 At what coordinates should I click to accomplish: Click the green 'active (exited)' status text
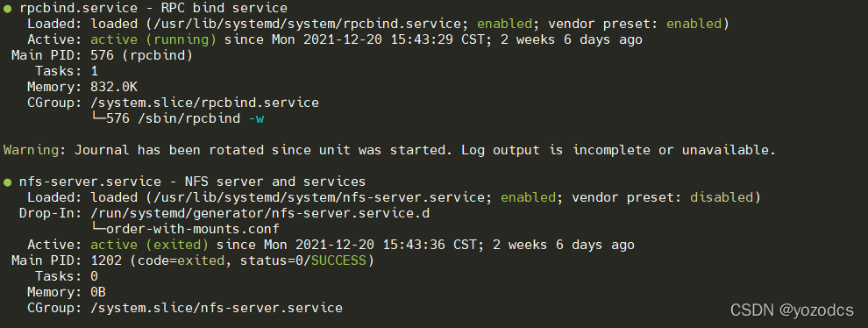coord(149,245)
